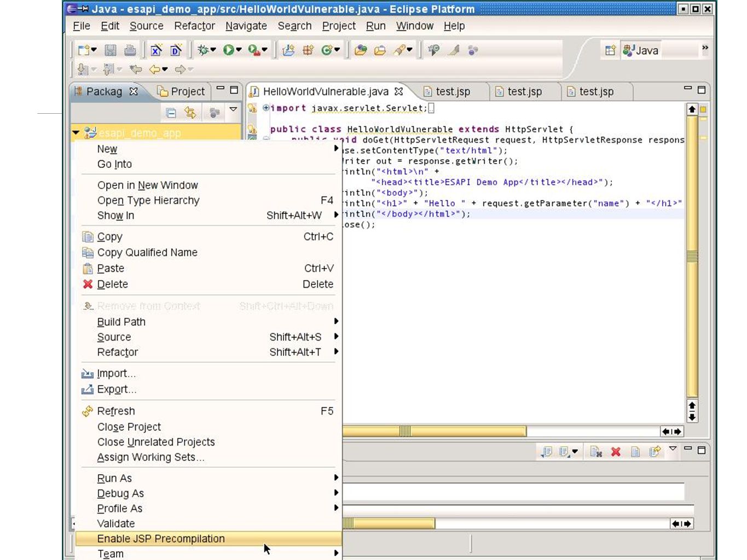This screenshot has width=747, height=560.
Task: Select Refresh in the context menu
Action: 209,411
